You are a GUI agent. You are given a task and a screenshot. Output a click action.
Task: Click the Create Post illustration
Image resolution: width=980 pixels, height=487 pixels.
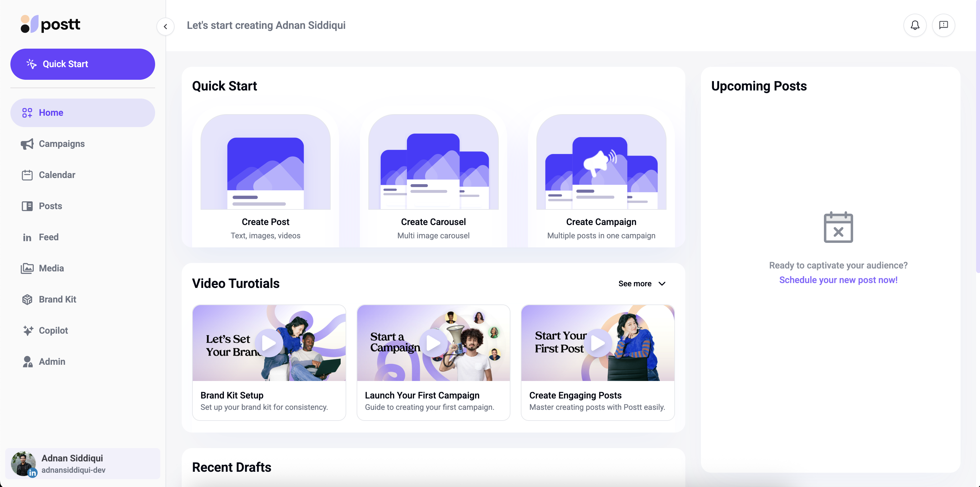tap(265, 162)
